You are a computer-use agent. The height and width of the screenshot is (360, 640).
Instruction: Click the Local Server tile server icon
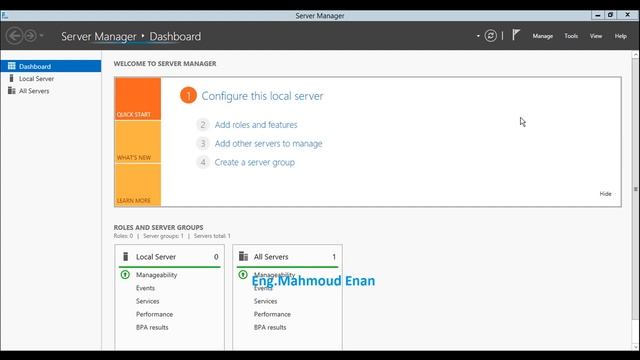pyautogui.click(x=125, y=256)
